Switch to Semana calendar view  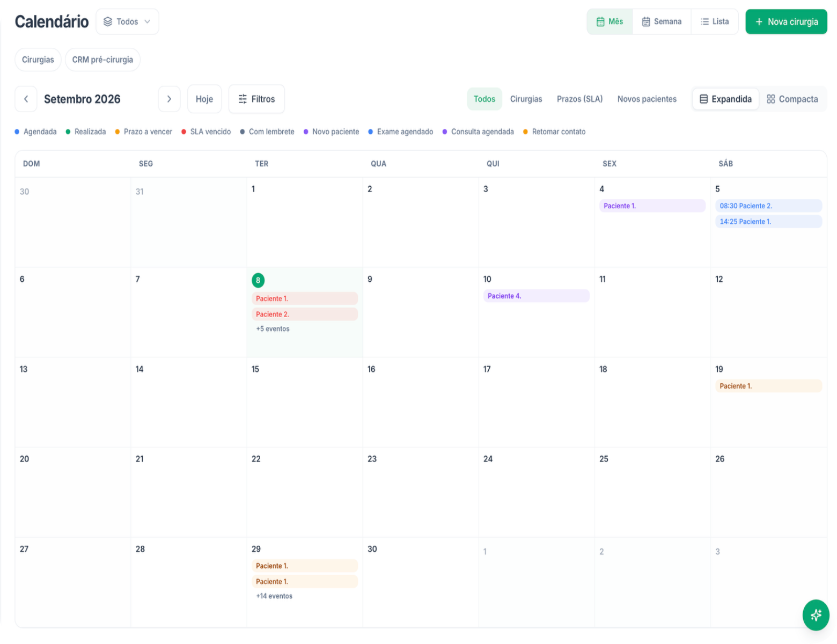662,22
